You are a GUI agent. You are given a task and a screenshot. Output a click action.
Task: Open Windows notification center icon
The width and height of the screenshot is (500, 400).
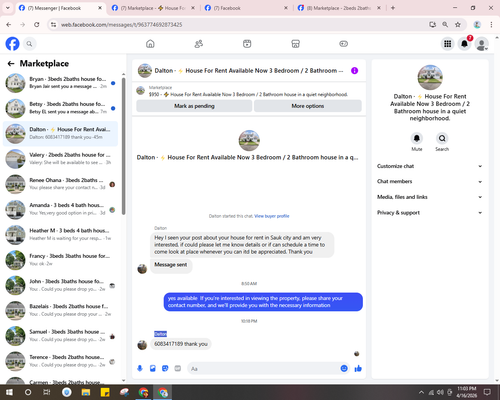pyautogui.click(x=487, y=392)
